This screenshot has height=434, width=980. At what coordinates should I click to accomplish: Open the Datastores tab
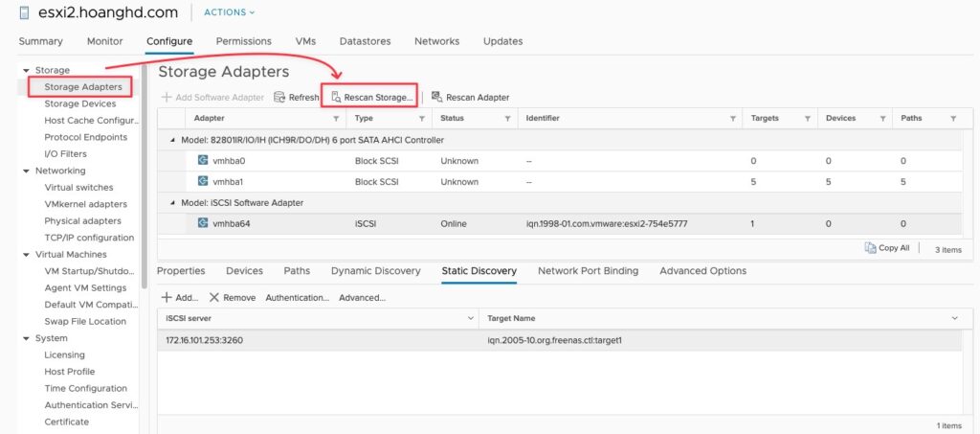tap(365, 41)
